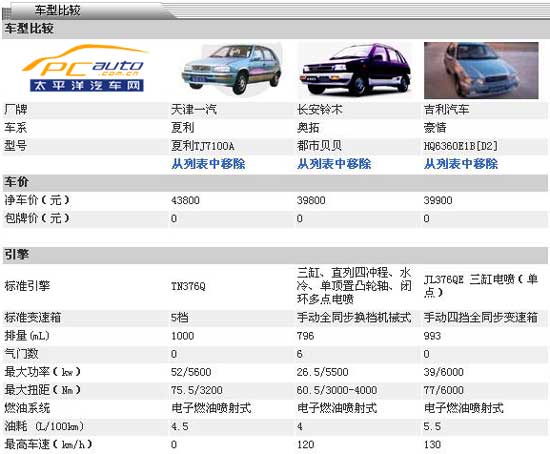Click fuel consumption value 5.5
This screenshot has width=550, height=454.
click(x=432, y=427)
